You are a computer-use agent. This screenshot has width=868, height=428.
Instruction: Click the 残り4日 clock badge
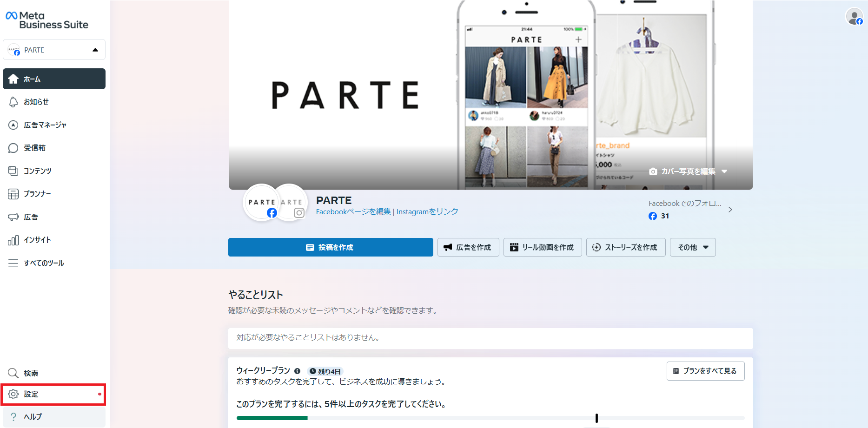click(x=325, y=371)
